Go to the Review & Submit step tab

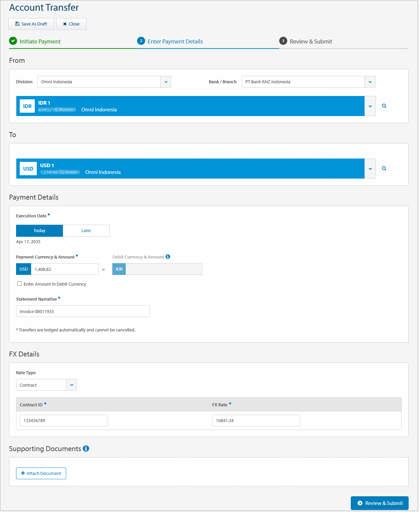pos(311,41)
